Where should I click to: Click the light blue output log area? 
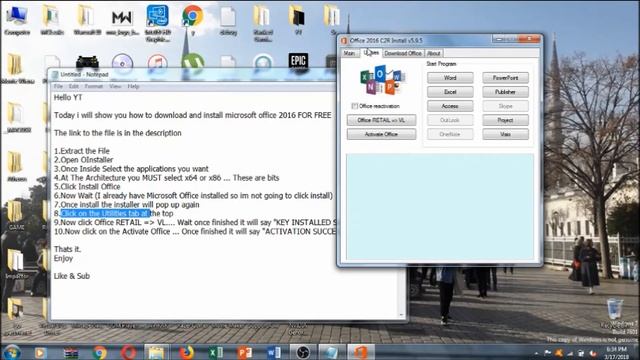[440, 206]
